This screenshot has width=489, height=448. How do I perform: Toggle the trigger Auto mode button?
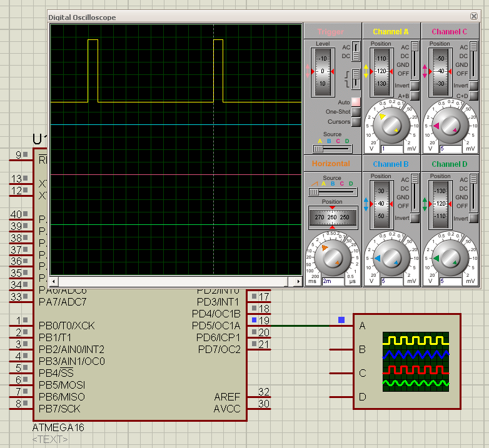coord(356,102)
